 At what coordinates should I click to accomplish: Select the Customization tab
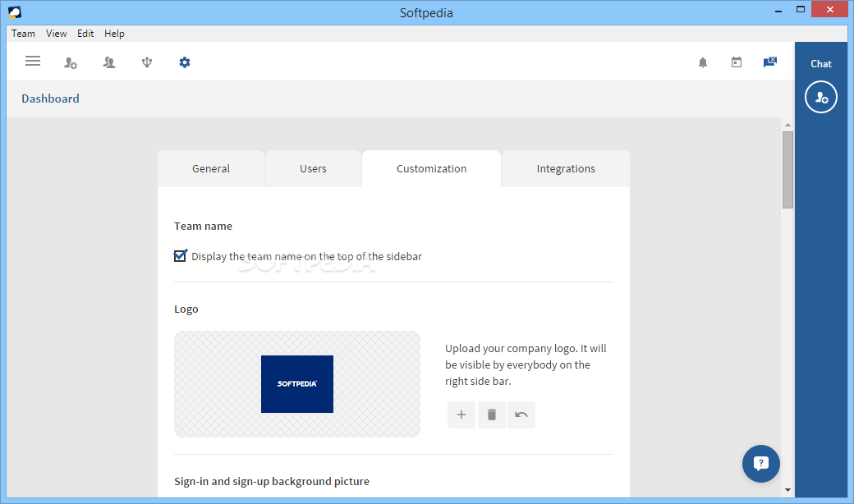point(431,169)
